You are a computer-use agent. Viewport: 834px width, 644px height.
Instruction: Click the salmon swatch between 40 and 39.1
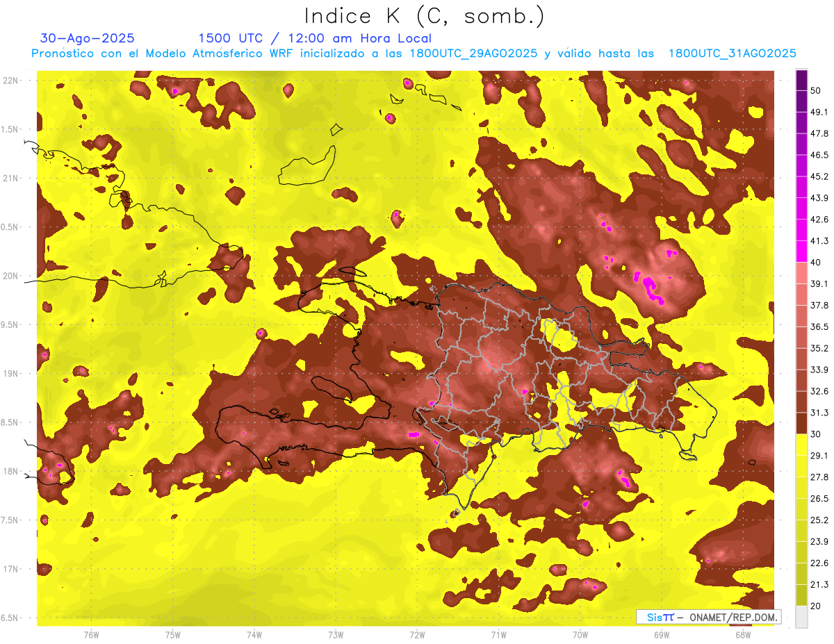tap(801, 273)
